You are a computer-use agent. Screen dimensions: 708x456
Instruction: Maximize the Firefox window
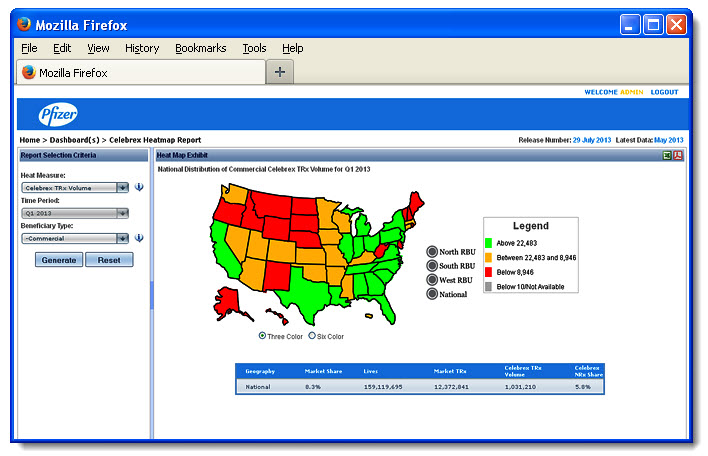pyautogui.click(x=653, y=24)
